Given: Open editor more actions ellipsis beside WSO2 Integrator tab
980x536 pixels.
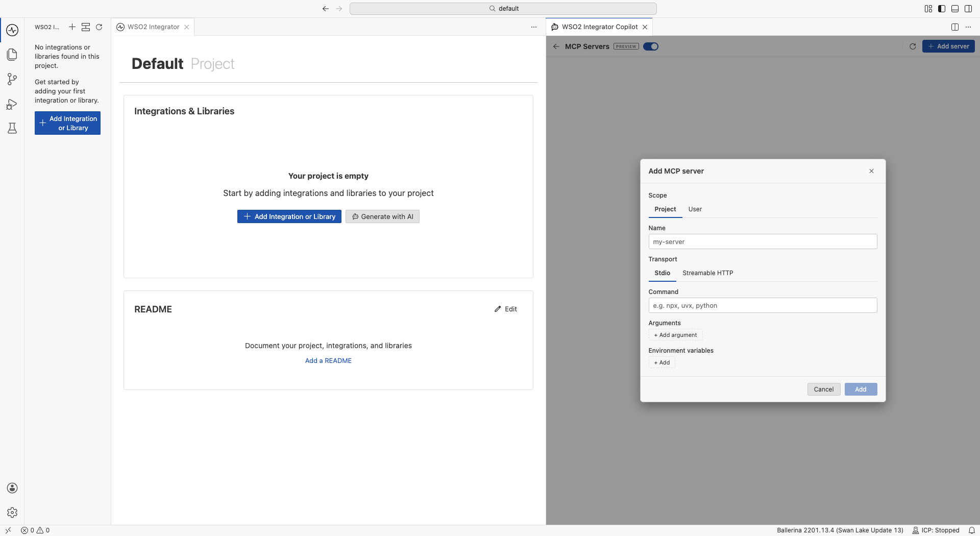Looking at the screenshot, I should [534, 27].
